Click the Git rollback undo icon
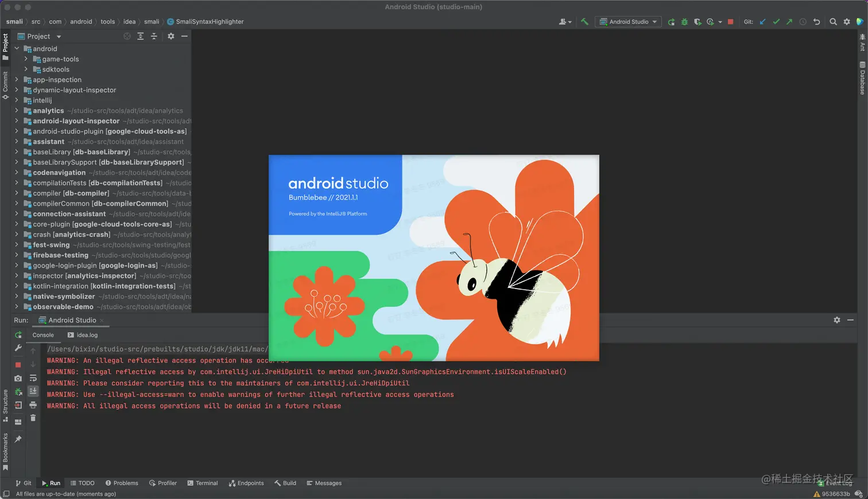Image resolution: width=868 pixels, height=499 pixels. pos(816,22)
